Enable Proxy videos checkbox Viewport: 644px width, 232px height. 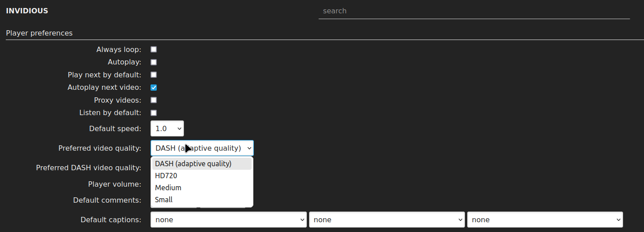(x=154, y=100)
